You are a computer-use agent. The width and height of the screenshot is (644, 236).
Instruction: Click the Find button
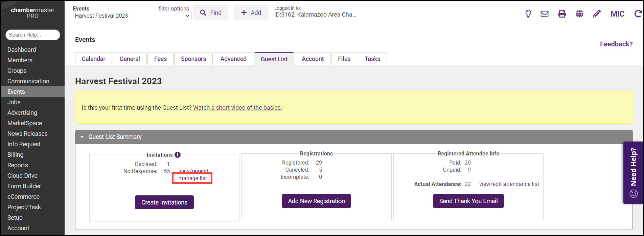click(211, 13)
